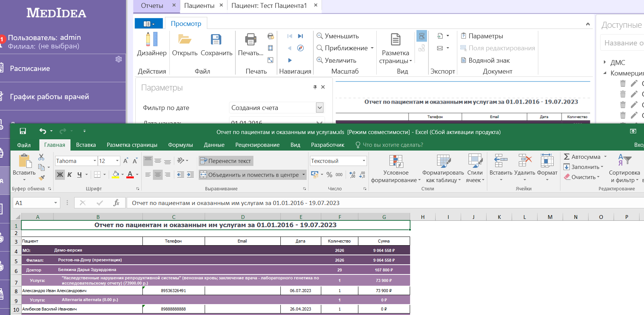Toggle Underline (Ч) formatting in Excel
The image size is (644, 315).
(79, 175)
